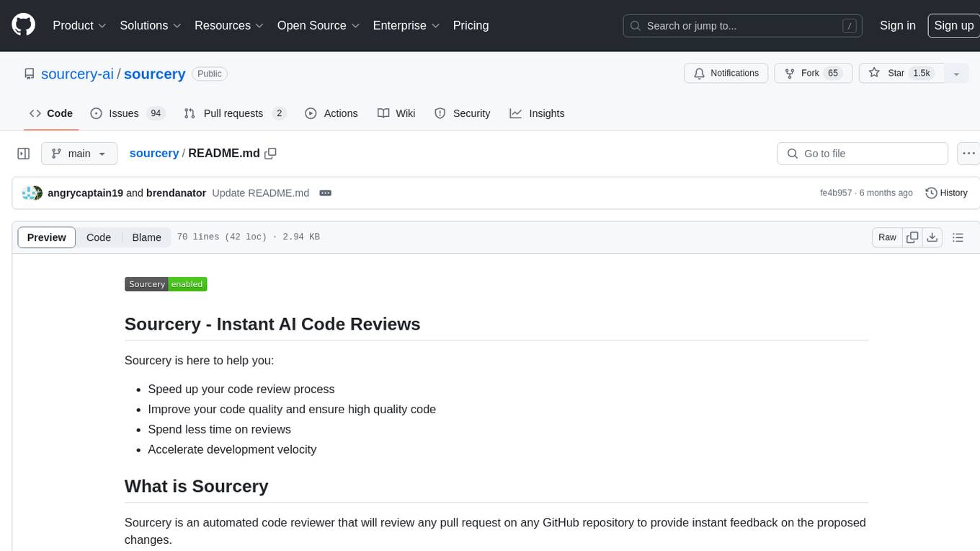Click the Issues count 94 badge
Image resolution: width=980 pixels, height=551 pixels.
click(x=156, y=113)
